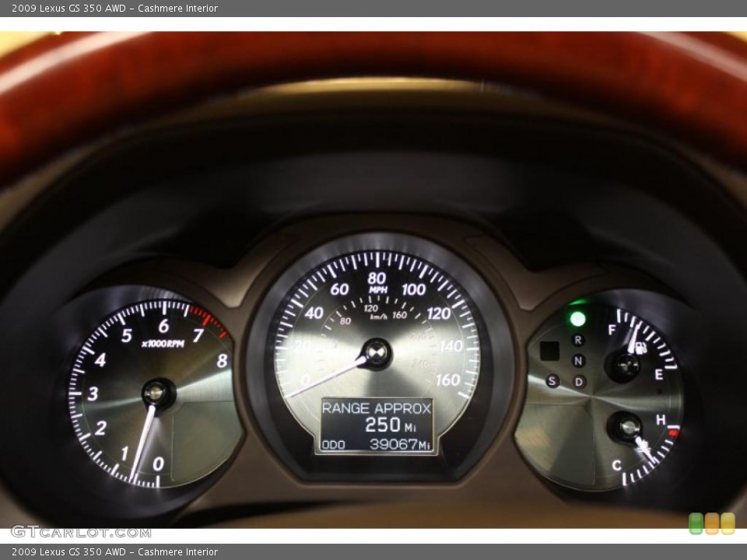Click the temperature gauge needle hub

tap(627, 426)
